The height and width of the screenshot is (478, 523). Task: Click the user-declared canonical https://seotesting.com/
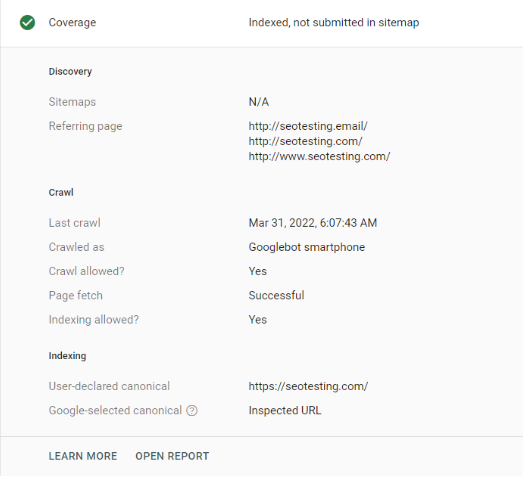[308, 386]
